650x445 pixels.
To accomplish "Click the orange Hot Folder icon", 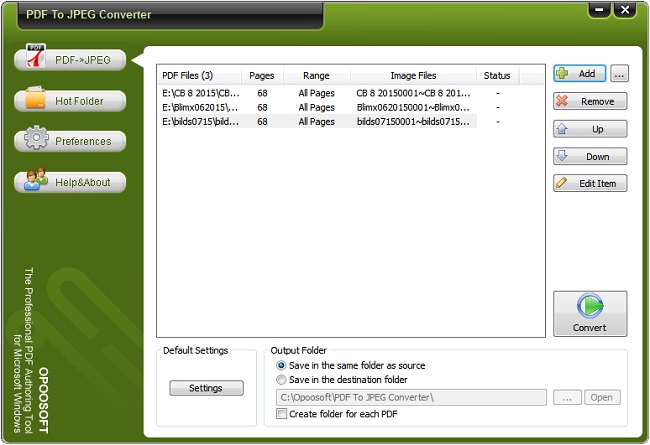I will pos(36,97).
